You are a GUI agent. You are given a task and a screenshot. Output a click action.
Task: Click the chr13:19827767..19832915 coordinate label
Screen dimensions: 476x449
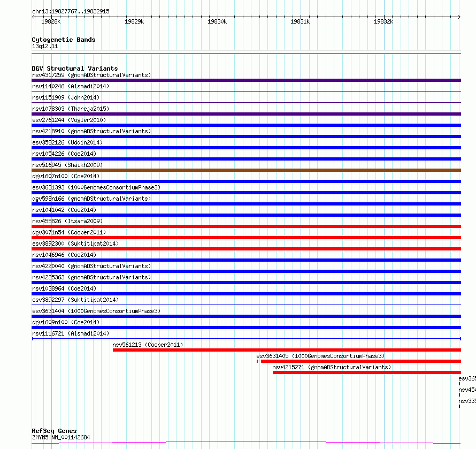(x=71, y=12)
